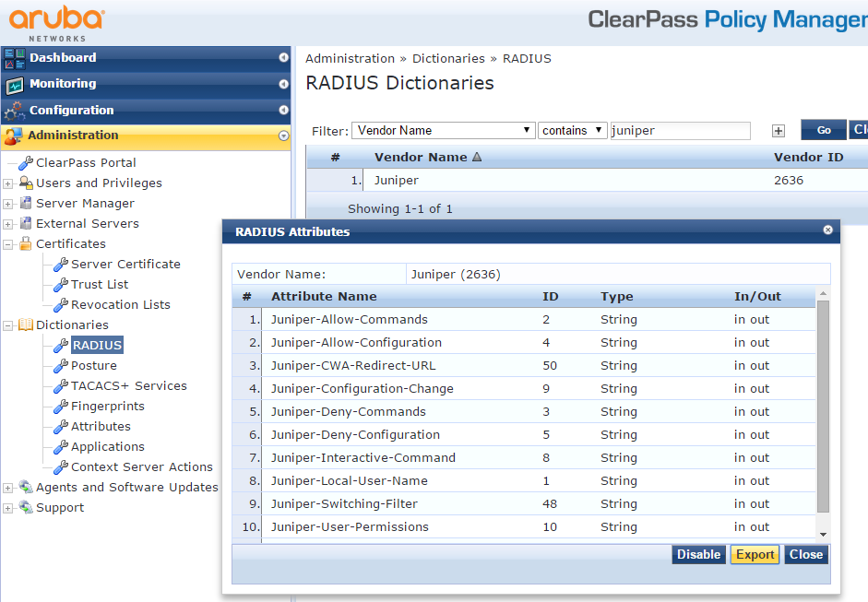Click the Support icon in sidebar
Screen dimensions: 868x602
[x=26, y=507]
